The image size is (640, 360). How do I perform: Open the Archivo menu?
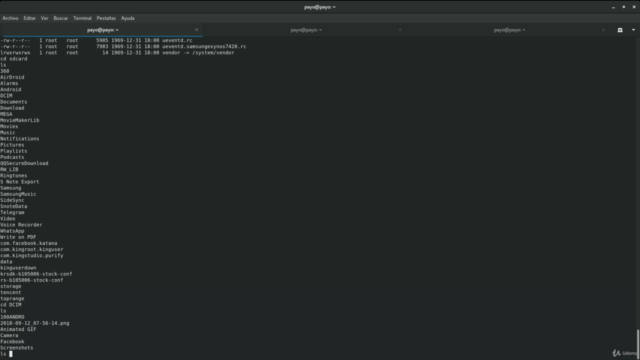click(10, 18)
